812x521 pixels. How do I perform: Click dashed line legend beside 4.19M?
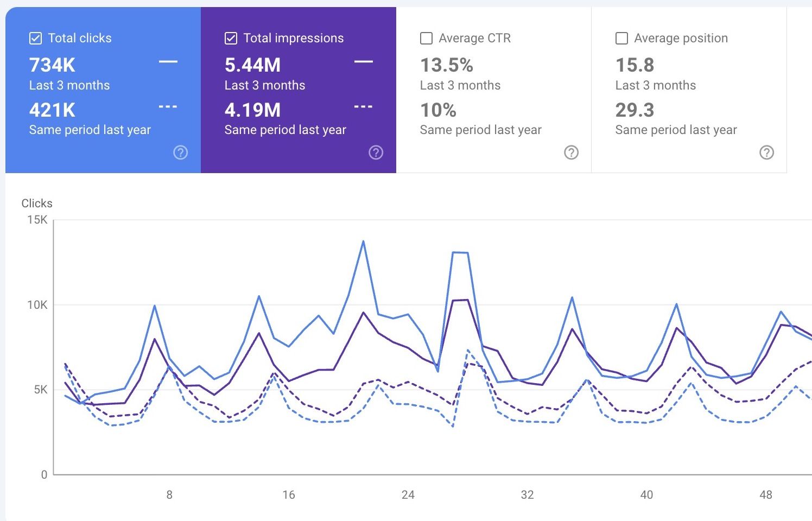363,107
